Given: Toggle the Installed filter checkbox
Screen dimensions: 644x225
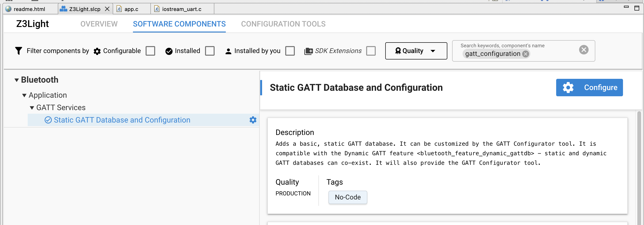Looking at the screenshot, I should pos(210,51).
